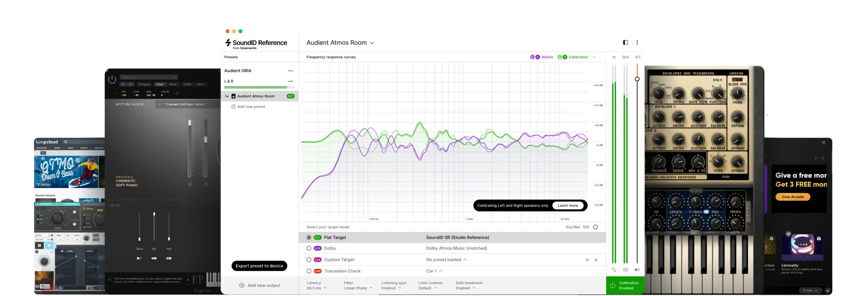Click Export preset to device button
868x296 pixels.
point(259,266)
